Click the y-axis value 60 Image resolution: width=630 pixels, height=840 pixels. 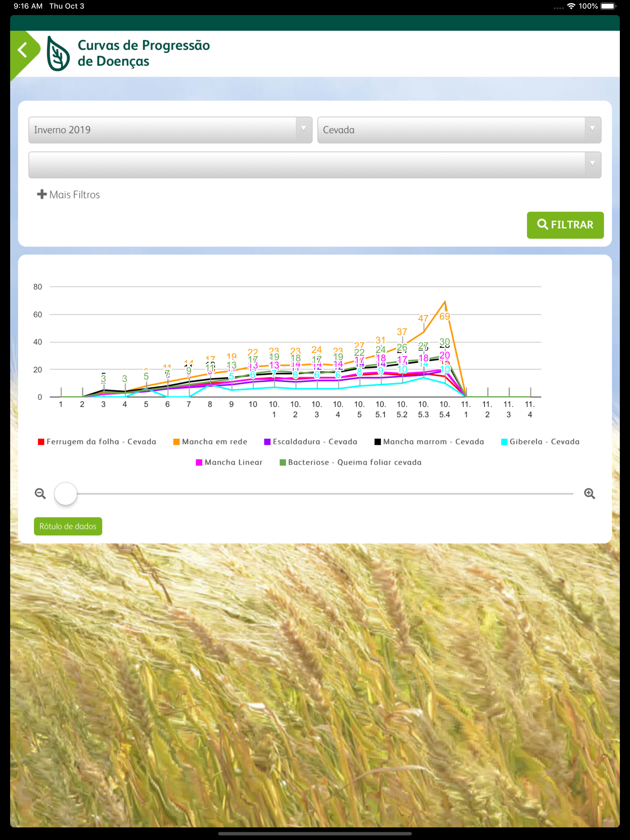pyautogui.click(x=38, y=315)
